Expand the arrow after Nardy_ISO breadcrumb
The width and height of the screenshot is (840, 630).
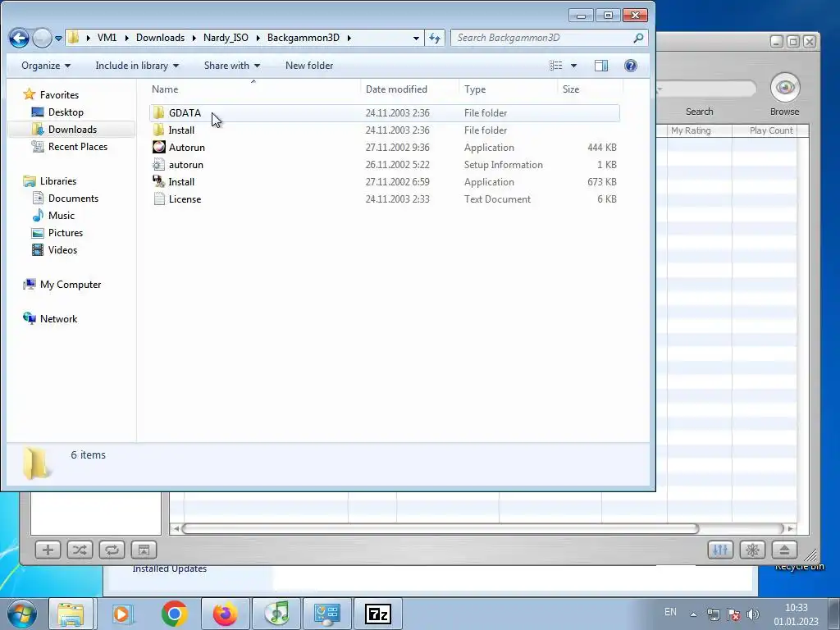[258, 38]
